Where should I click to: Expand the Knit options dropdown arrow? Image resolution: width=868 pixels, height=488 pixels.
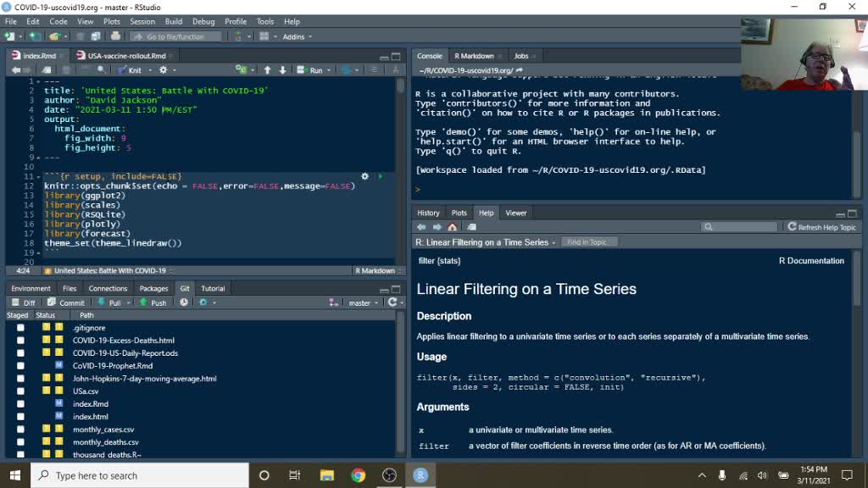pos(150,71)
